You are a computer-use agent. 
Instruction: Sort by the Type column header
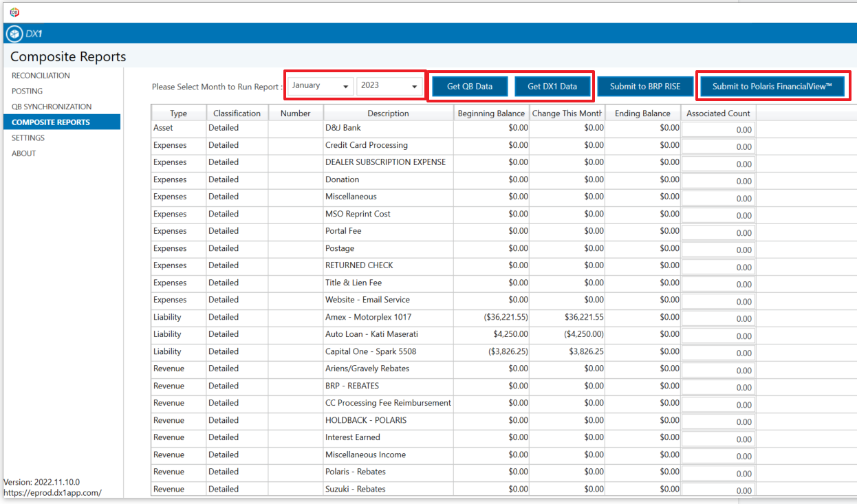point(179,113)
